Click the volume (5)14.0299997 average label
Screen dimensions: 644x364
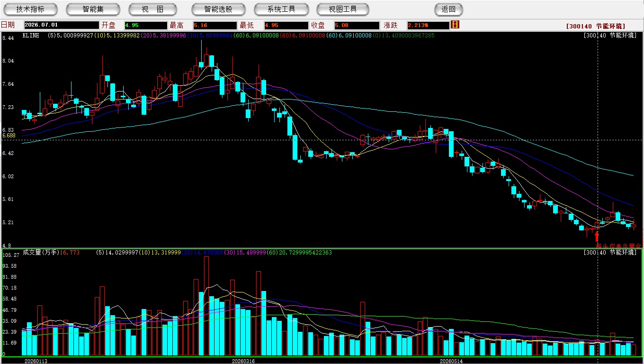[x=117, y=253]
